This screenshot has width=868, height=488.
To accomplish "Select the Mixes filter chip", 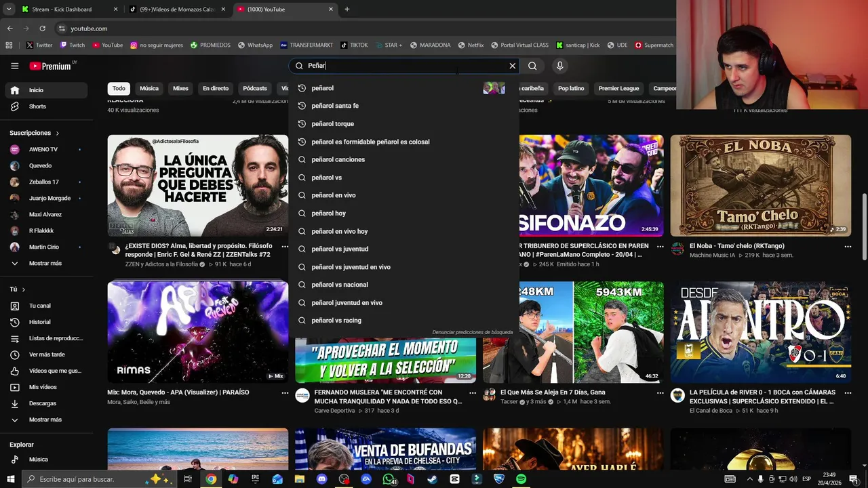I will pos(180,89).
